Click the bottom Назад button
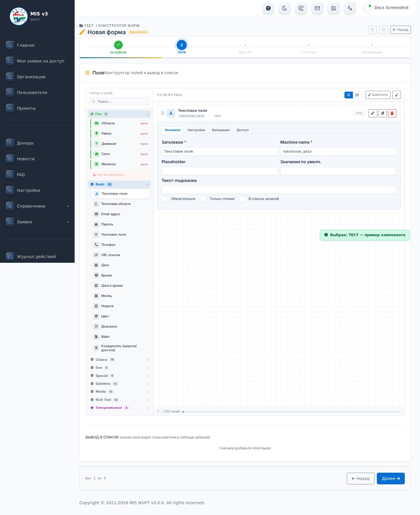Viewport: 420px width, 515px height. click(360, 479)
